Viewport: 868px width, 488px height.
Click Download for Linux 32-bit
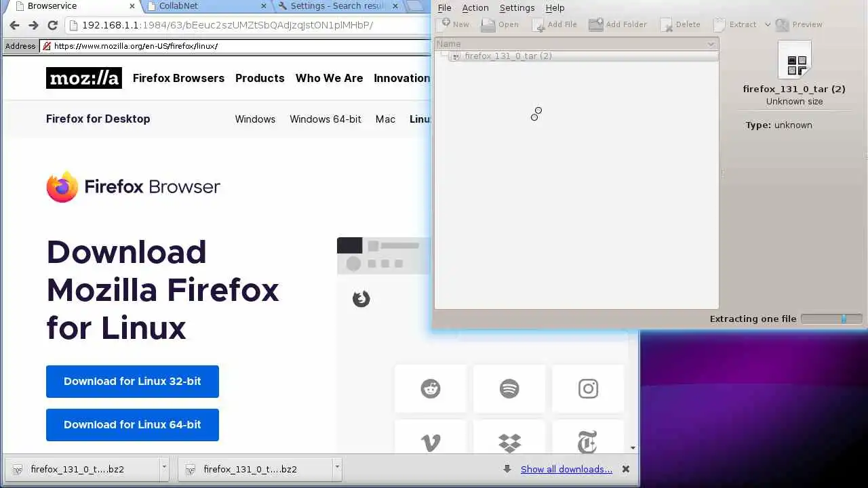click(x=132, y=382)
